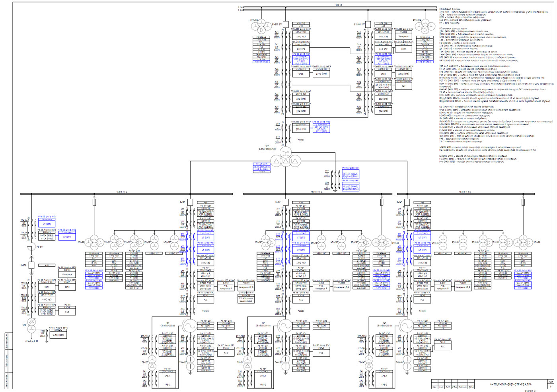The width and height of the screenshot is (557, 392).
Task: Click the Обозначения функций legend heading
Action: 450,9
